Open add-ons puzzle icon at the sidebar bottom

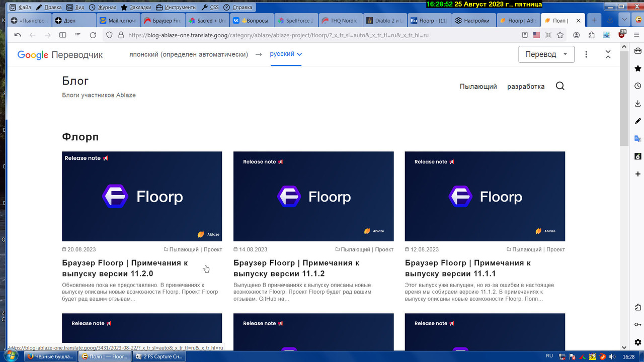(x=638, y=307)
